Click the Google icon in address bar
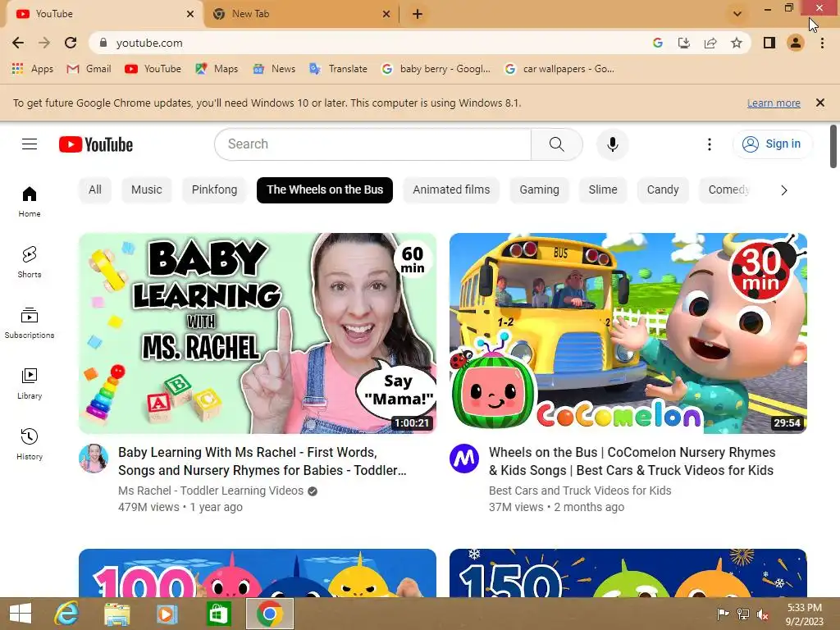Screen dimensions: 840x630 [658, 43]
